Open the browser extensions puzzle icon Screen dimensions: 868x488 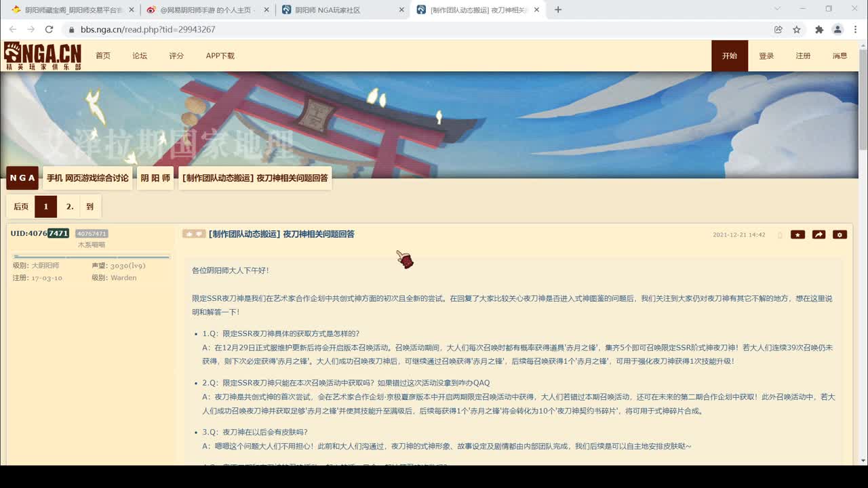819,30
